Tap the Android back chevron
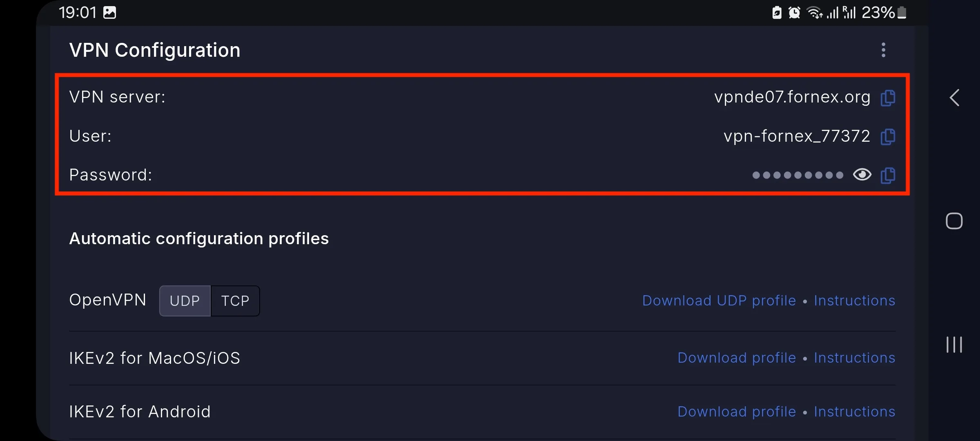The height and width of the screenshot is (441, 980). click(x=954, y=98)
